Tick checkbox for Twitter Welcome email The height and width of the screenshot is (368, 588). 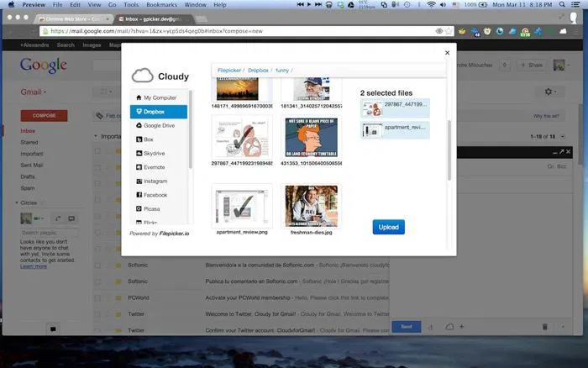click(x=97, y=314)
